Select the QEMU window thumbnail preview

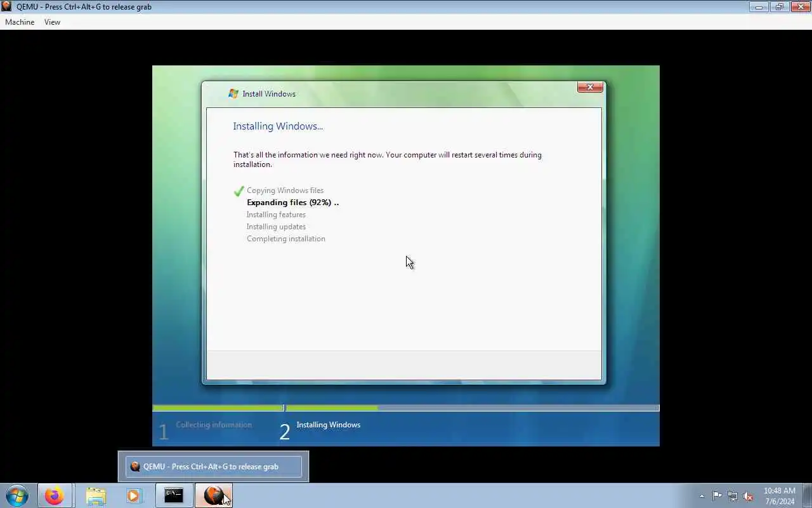click(x=213, y=466)
